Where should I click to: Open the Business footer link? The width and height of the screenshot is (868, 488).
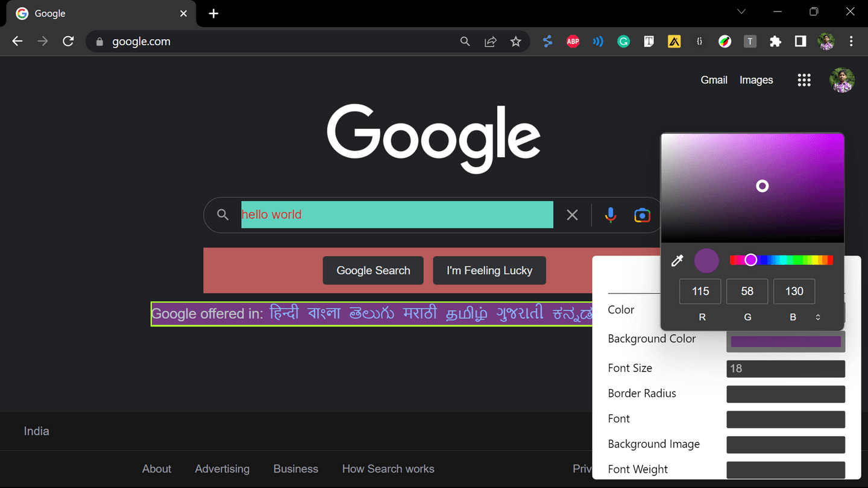tap(296, 469)
